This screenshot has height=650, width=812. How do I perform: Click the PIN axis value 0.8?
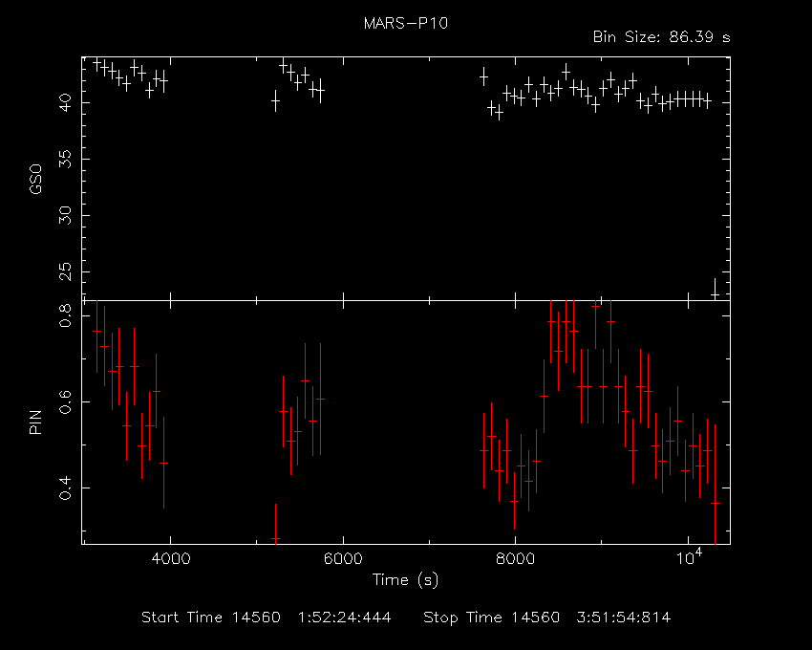[66, 315]
